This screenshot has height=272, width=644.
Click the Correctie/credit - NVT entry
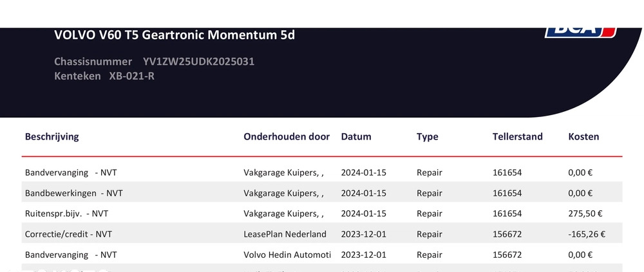[68, 234]
